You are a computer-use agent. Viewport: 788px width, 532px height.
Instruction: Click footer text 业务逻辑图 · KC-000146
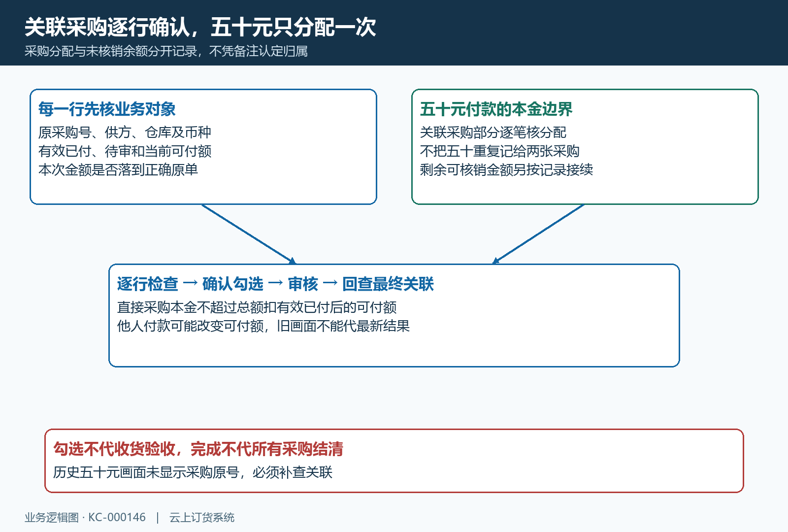85,517
